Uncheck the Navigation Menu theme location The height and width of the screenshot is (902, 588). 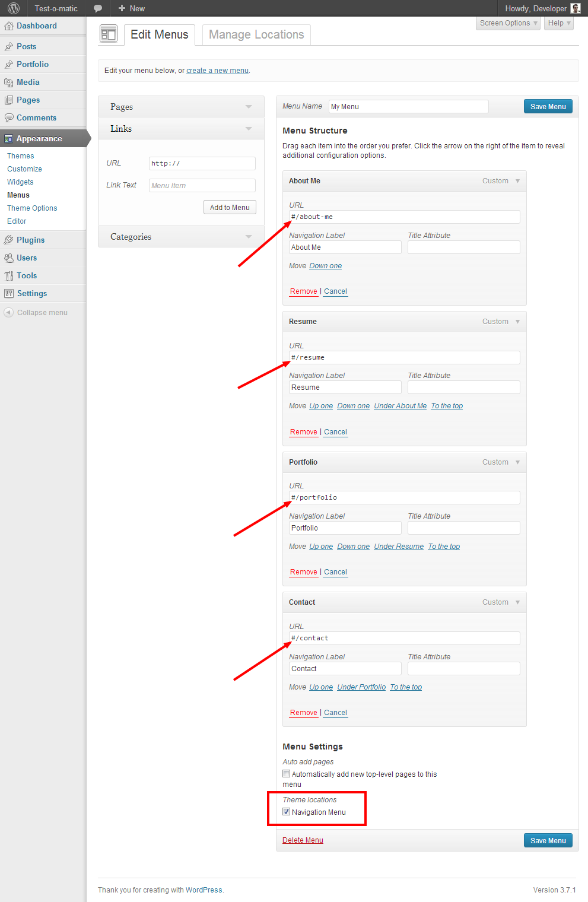point(287,812)
